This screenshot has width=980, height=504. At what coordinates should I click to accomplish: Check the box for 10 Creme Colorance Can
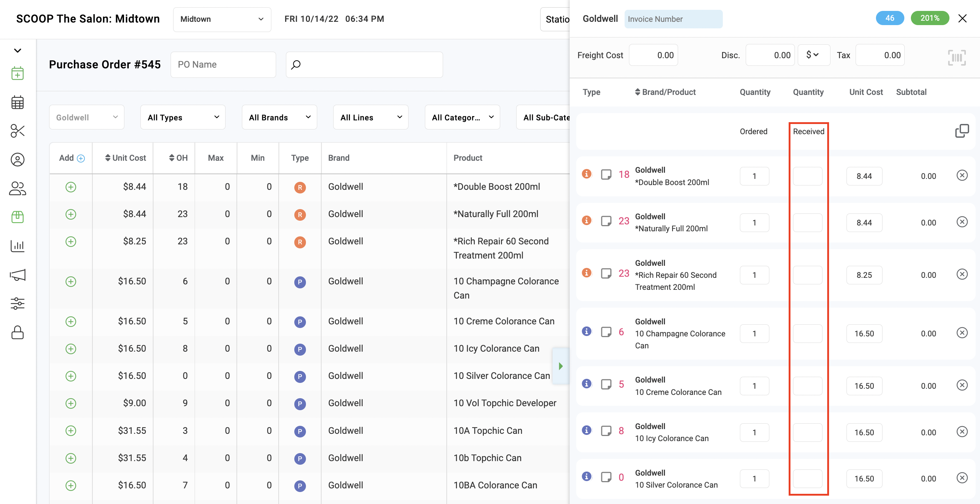(x=606, y=384)
